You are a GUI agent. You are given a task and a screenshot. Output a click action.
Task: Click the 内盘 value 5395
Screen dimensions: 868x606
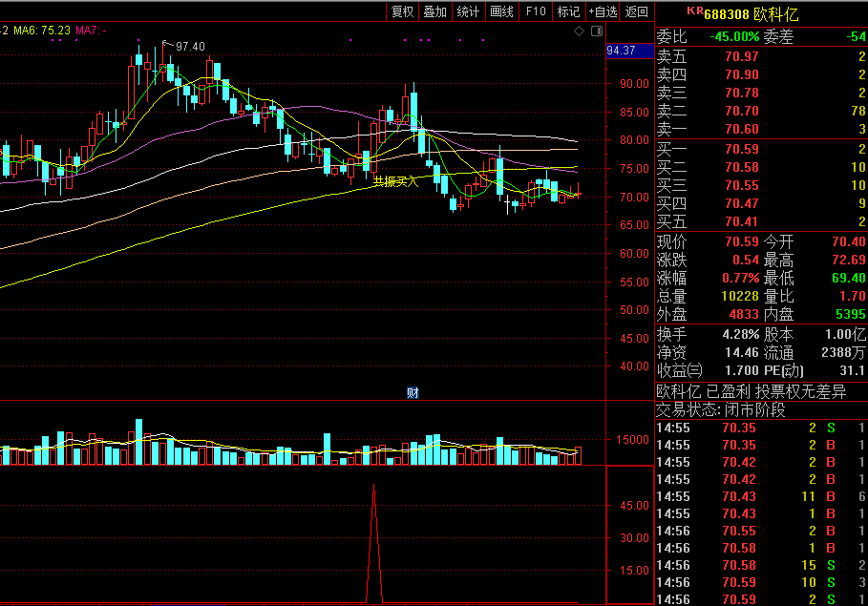pyautogui.click(x=850, y=314)
